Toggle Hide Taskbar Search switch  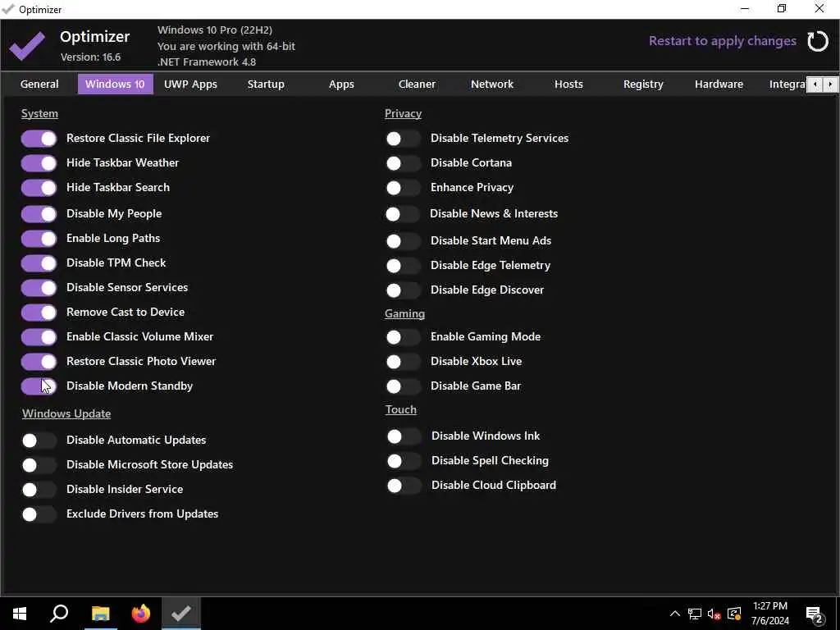[39, 188]
